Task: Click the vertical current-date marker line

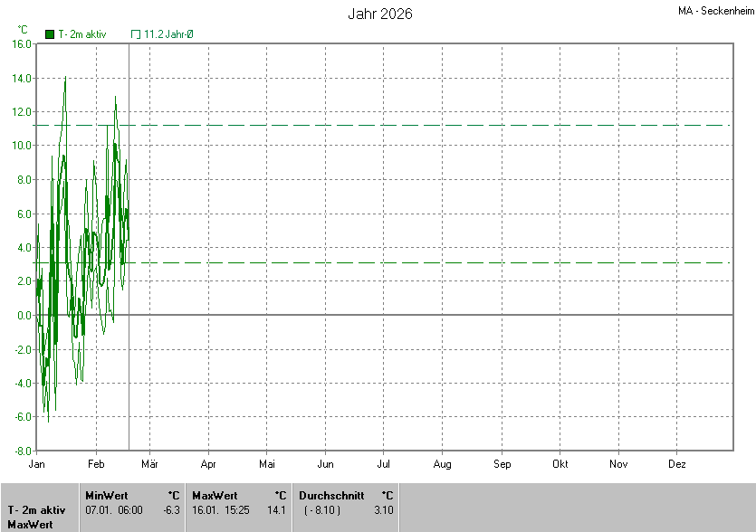Action: pyautogui.click(x=129, y=380)
